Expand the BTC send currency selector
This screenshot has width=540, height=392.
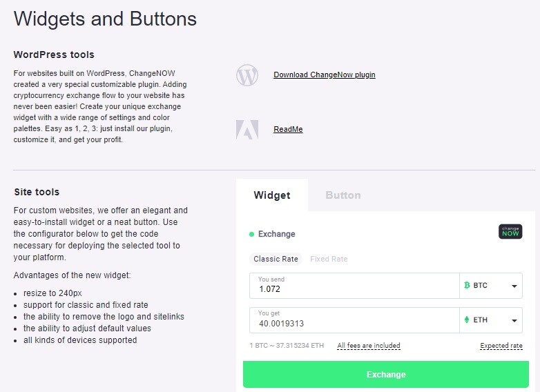(x=491, y=286)
